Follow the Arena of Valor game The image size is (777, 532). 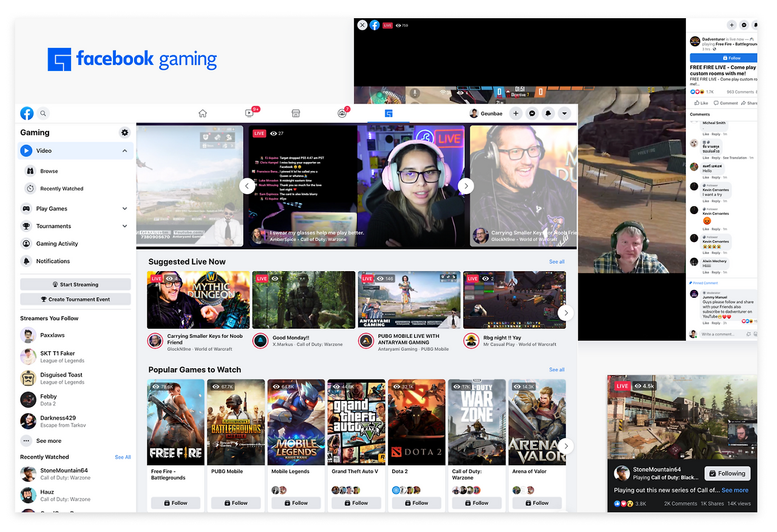537,503
